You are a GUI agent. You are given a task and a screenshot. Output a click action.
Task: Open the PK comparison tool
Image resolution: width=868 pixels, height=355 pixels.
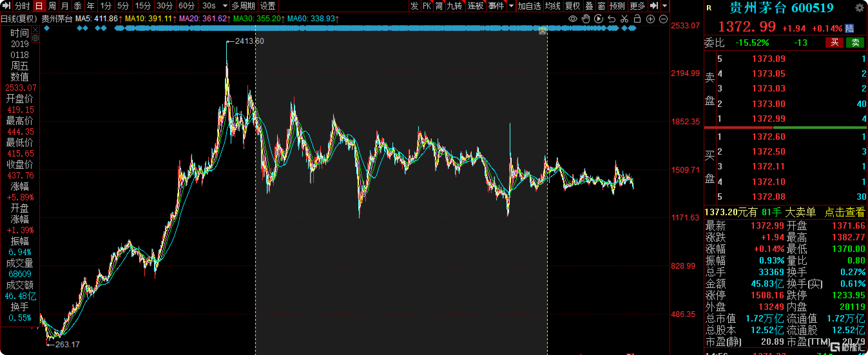[x=427, y=6]
